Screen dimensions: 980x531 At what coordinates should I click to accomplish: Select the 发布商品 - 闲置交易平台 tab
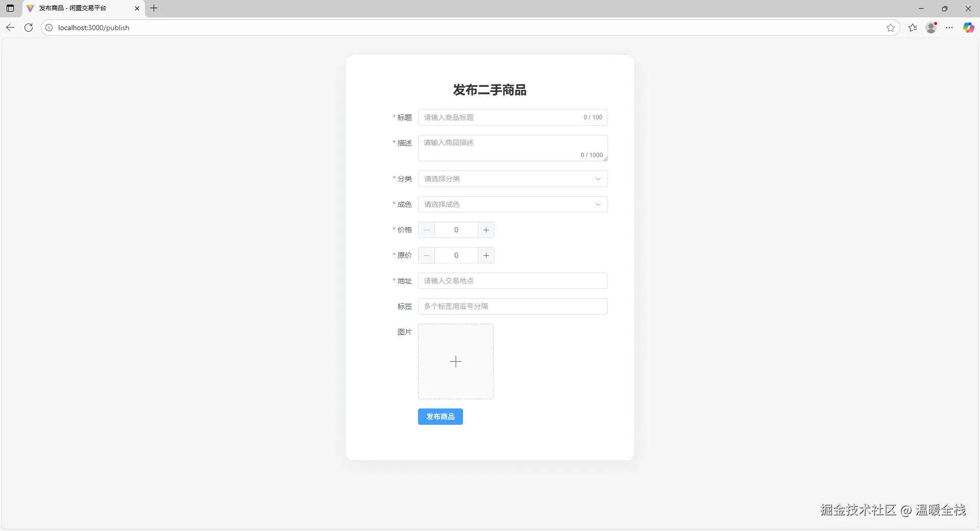coord(84,8)
